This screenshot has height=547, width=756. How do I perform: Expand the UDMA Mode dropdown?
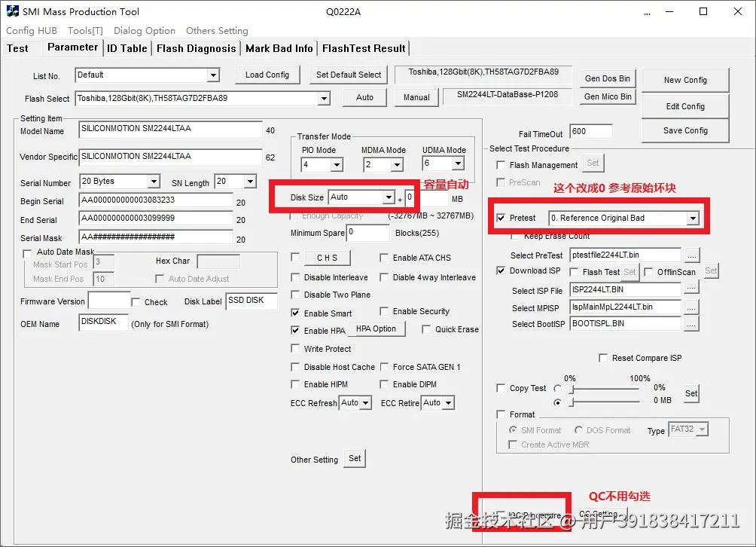click(458, 163)
